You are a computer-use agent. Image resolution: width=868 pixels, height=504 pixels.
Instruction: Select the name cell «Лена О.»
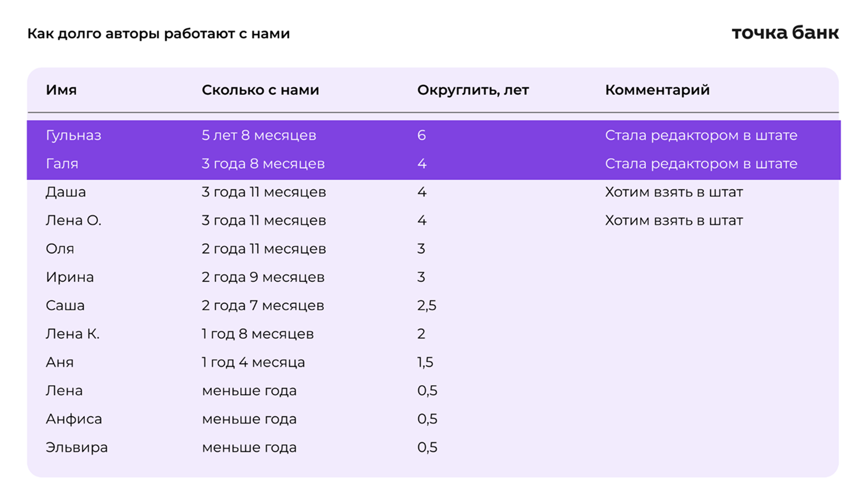(x=73, y=221)
